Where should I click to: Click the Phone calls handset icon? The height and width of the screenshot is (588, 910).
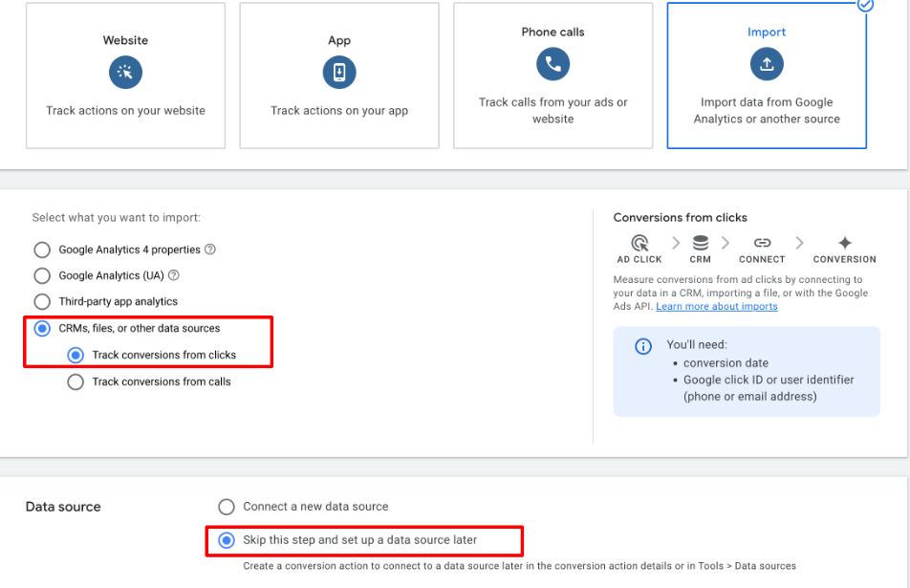552,64
